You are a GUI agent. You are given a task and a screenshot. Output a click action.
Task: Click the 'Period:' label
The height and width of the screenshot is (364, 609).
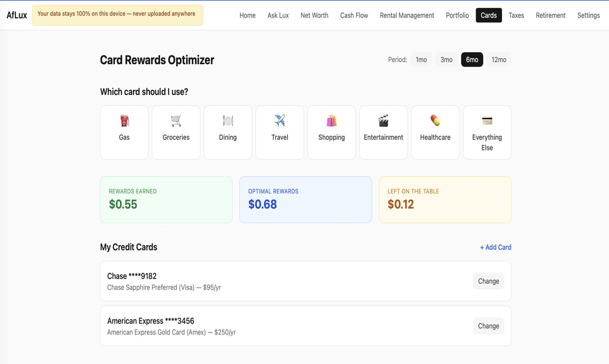398,60
